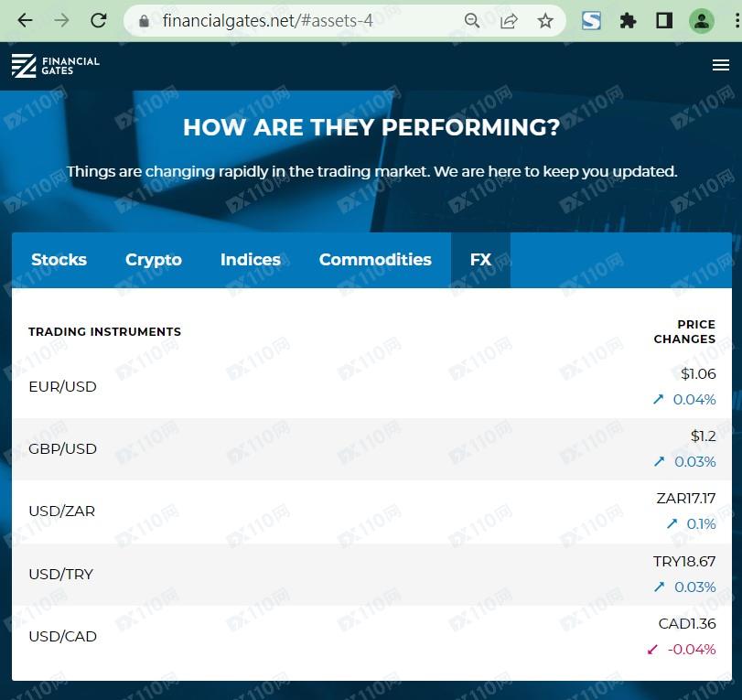This screenshot has height=700, width=742.
Task: Expand the hamburger navigation menu
Action: 720,65
